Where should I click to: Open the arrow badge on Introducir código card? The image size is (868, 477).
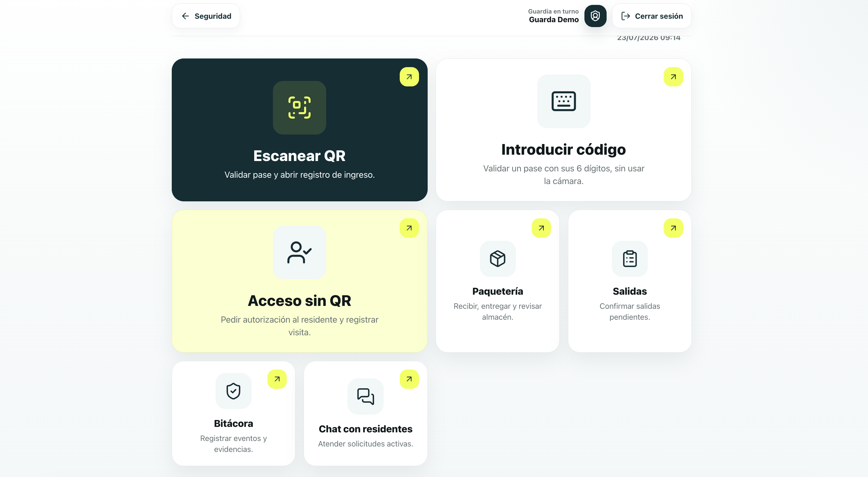[673, 77]
